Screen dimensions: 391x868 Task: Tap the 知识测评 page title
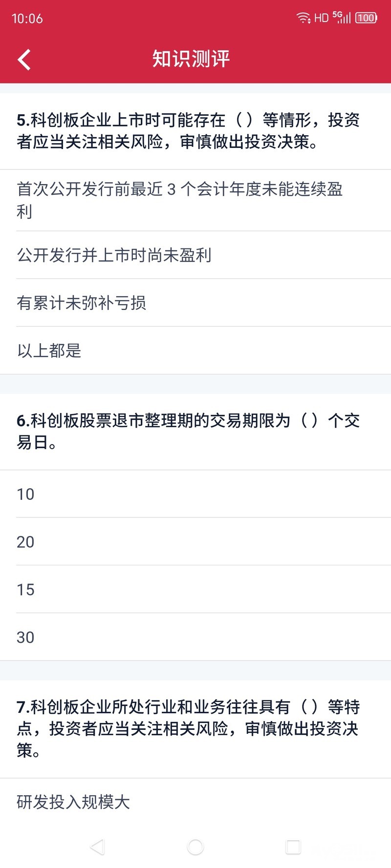(x=191, y=59)
